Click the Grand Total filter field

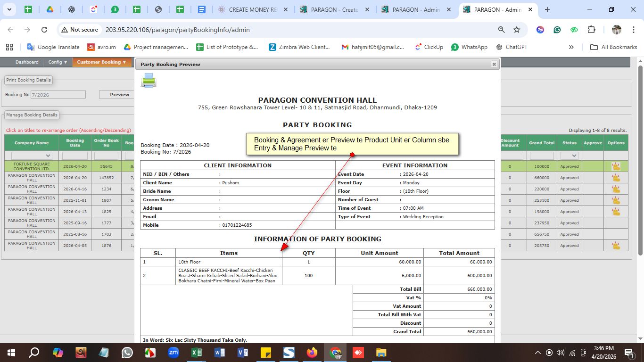tap(542, 156)
